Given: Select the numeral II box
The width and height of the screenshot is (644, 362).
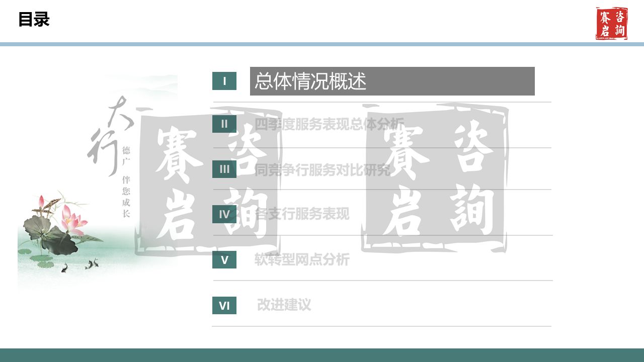Looking at the screenshot, I should 224,124.
